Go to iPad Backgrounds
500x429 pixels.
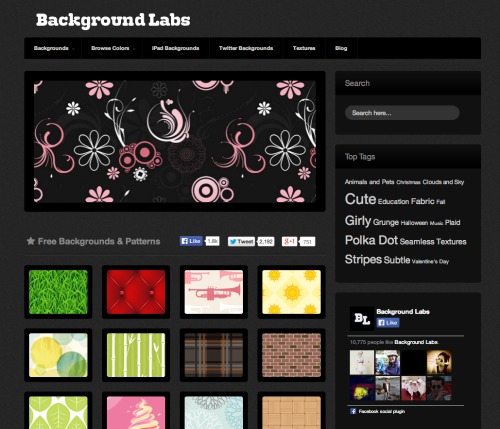(x=175, y=48)
